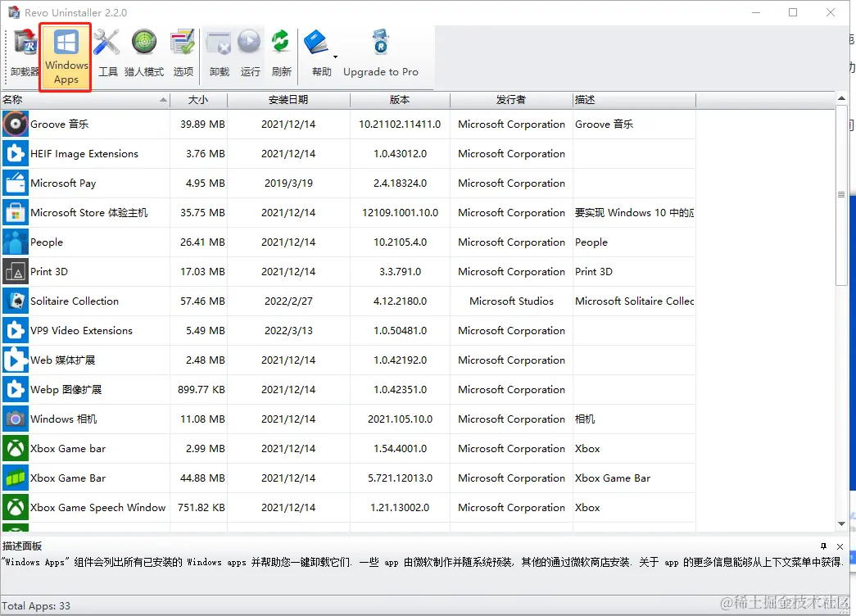The image size is (856, 616).
Task: Open the Help (帮助) book icon
Action: pos(317,43)
